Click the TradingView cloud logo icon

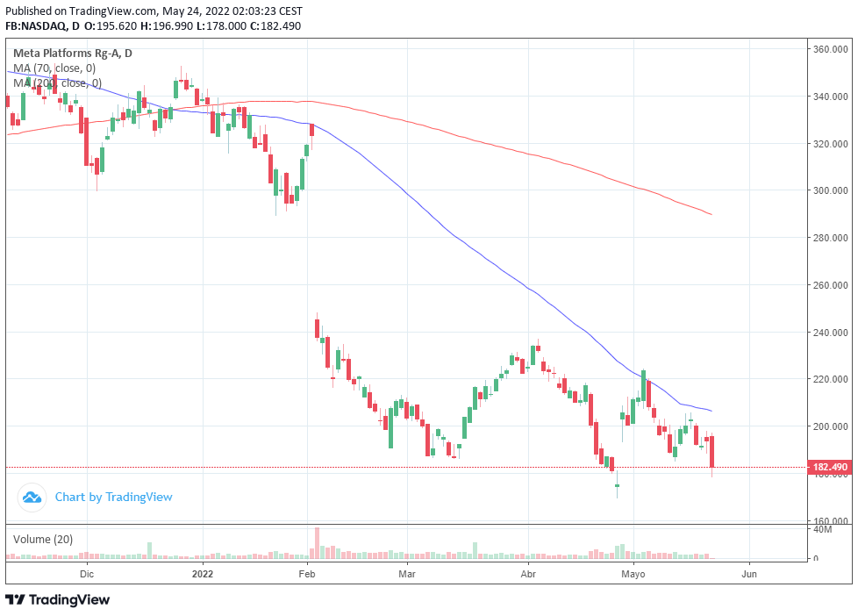coord(32,498)
